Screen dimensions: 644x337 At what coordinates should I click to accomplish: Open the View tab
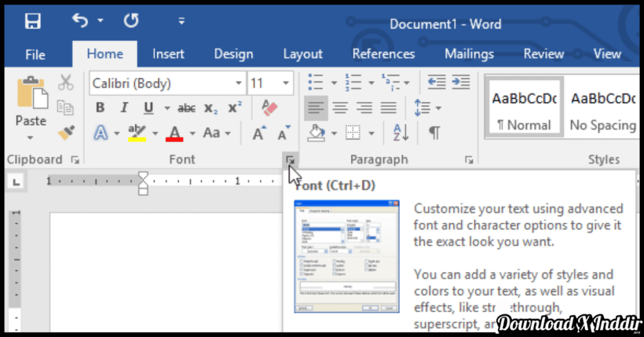click(607, 54)
